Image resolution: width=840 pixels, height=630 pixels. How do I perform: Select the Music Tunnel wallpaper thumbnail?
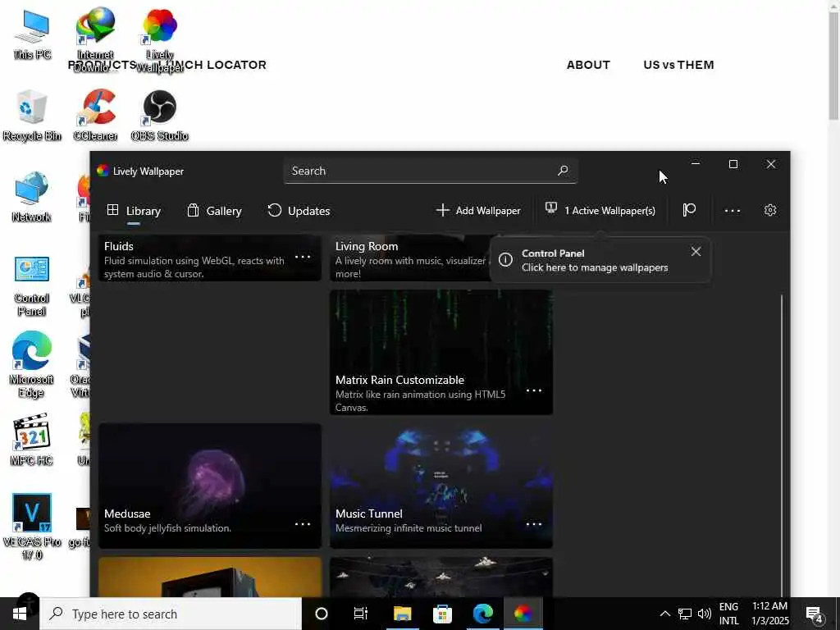(x=441, y=486)
